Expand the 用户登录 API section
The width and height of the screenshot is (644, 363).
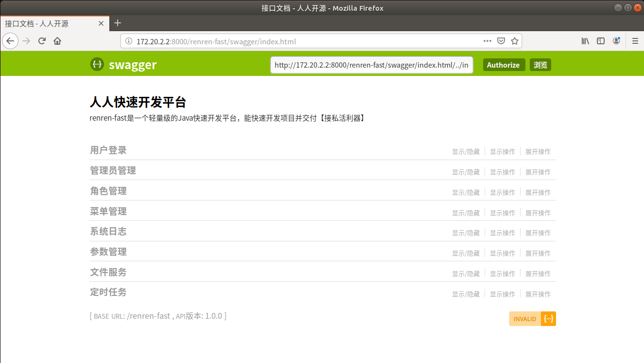click(108, 150)
